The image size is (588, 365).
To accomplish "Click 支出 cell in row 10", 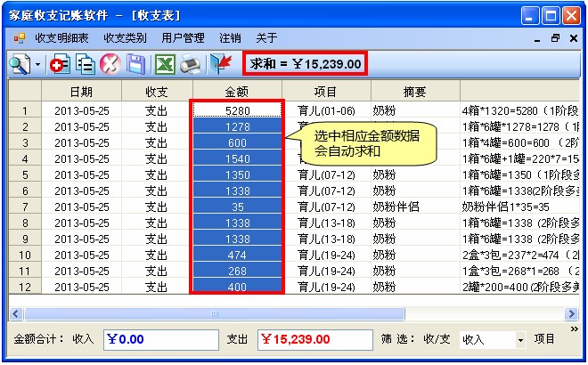I will pyautogui.click(x=157, y=255).
